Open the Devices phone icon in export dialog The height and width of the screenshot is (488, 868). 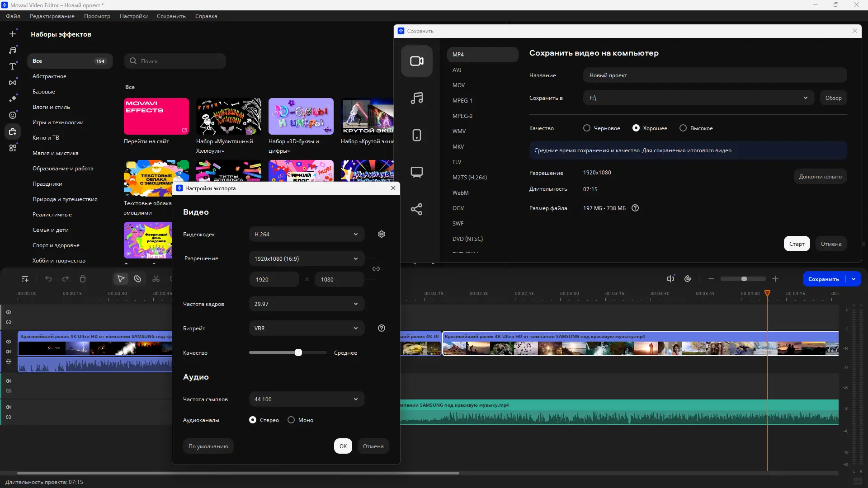[416, 135]
